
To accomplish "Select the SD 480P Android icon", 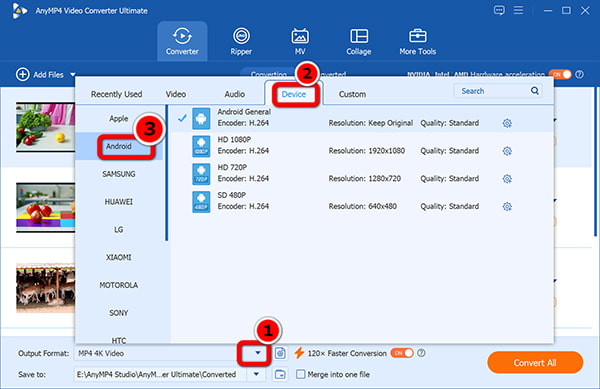I will [201, 202].
